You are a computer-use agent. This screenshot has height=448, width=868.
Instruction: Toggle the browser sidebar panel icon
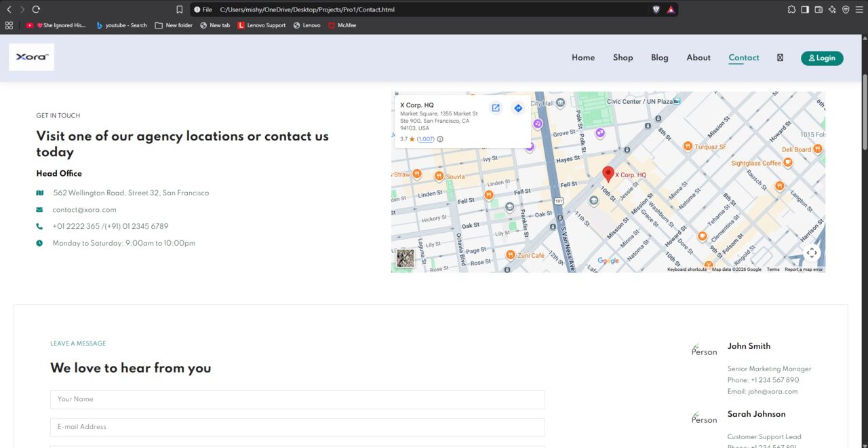click(x=805, y=10)
